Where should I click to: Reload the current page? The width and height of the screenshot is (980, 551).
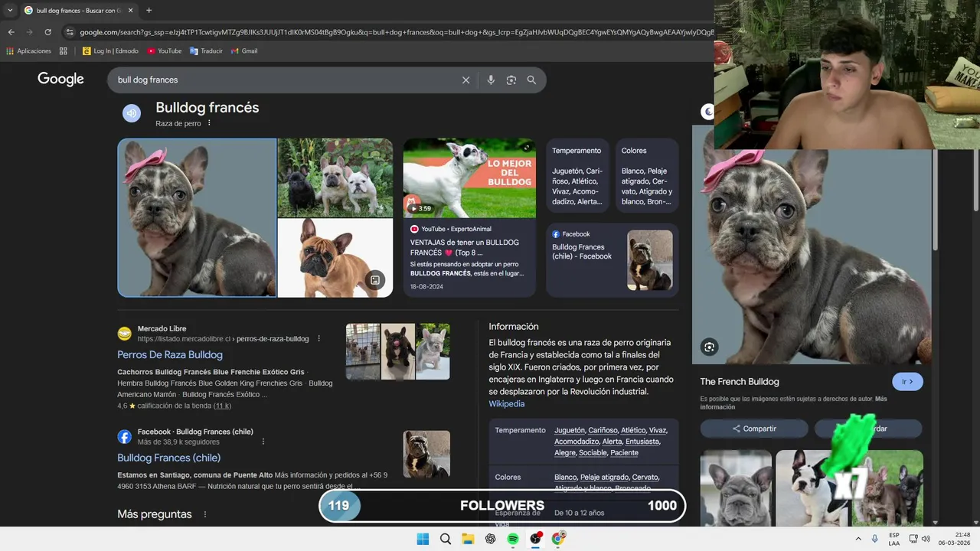coord(47,32)
